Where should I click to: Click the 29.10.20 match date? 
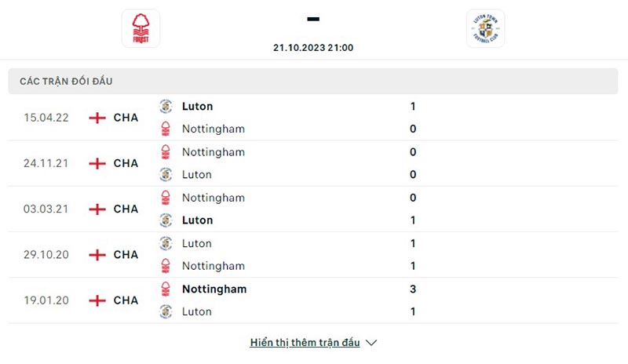(46, 255)
